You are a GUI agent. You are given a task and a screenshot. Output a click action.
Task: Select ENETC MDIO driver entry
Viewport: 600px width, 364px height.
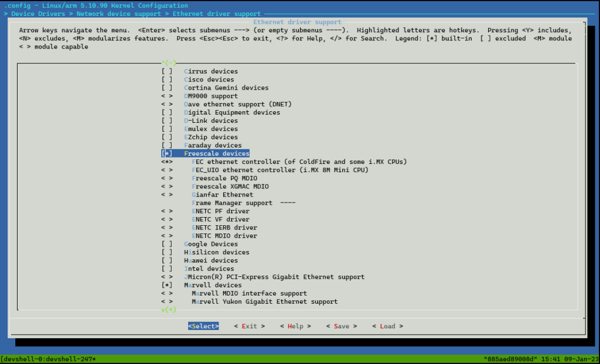[209, 236]
